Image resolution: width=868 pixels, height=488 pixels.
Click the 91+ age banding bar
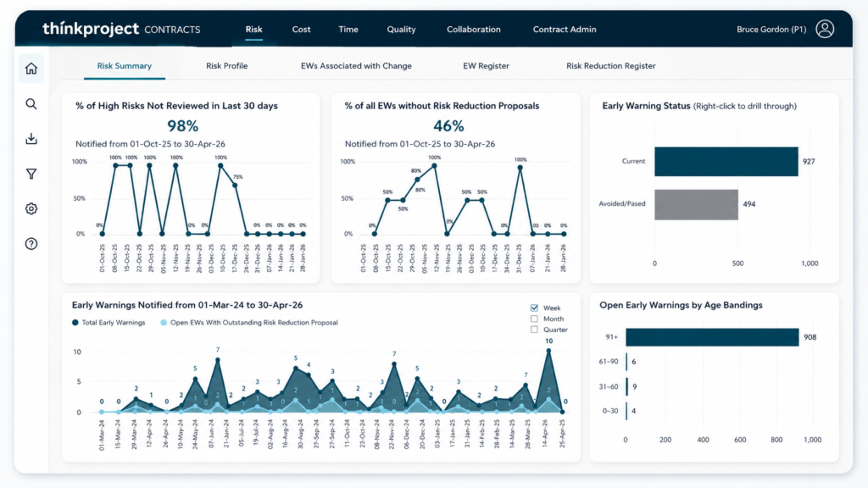pyautogui.click(x=712, y=337)
